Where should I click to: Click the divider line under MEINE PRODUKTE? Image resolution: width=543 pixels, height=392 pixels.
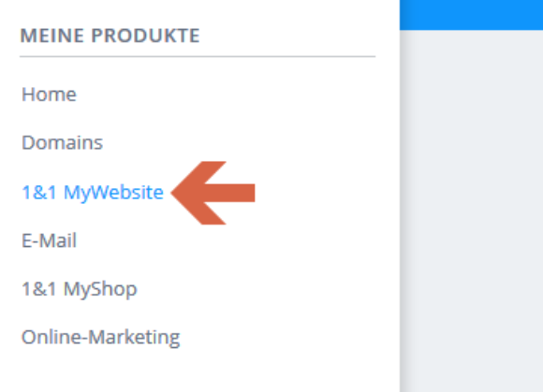[x=198, y=56]
